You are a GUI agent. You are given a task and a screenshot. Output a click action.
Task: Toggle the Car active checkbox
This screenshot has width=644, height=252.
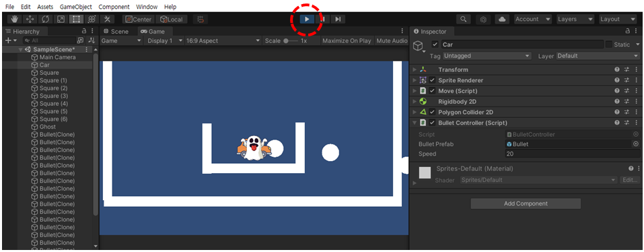click(435, 44)
